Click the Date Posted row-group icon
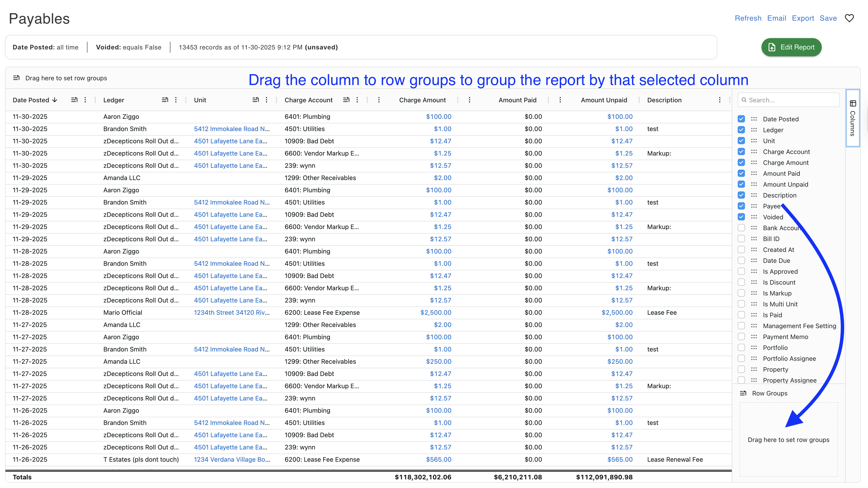Viewport: 868px width, 488px height. (x=75, y=100)
